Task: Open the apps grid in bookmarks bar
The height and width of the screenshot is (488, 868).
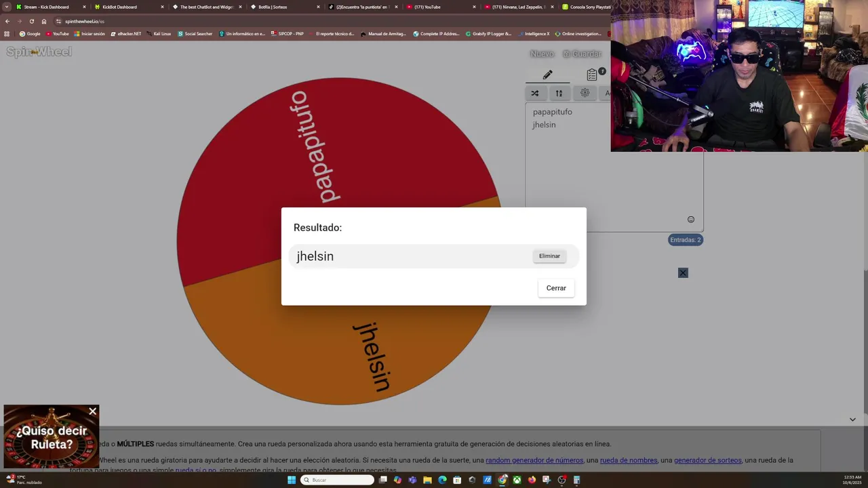Action: click(7, 34)
